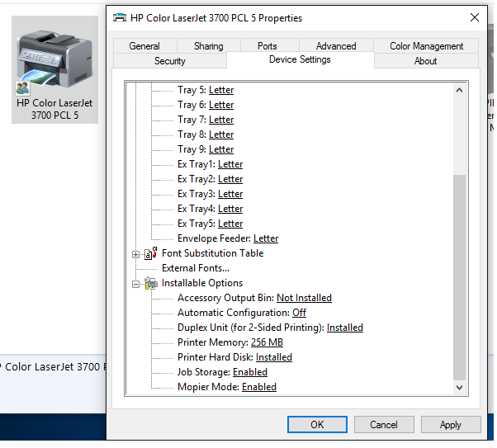Image resolution: width=497 pixels, height=448 pixels.
Task: Change Ex Tray3 Letter value
Action: 230,194
